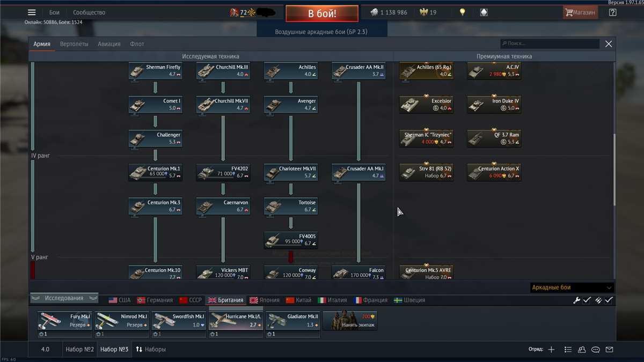Select premium Achilles (65 Rg.)
Viewport: 644px width, 362px height.
coord(427,71)
